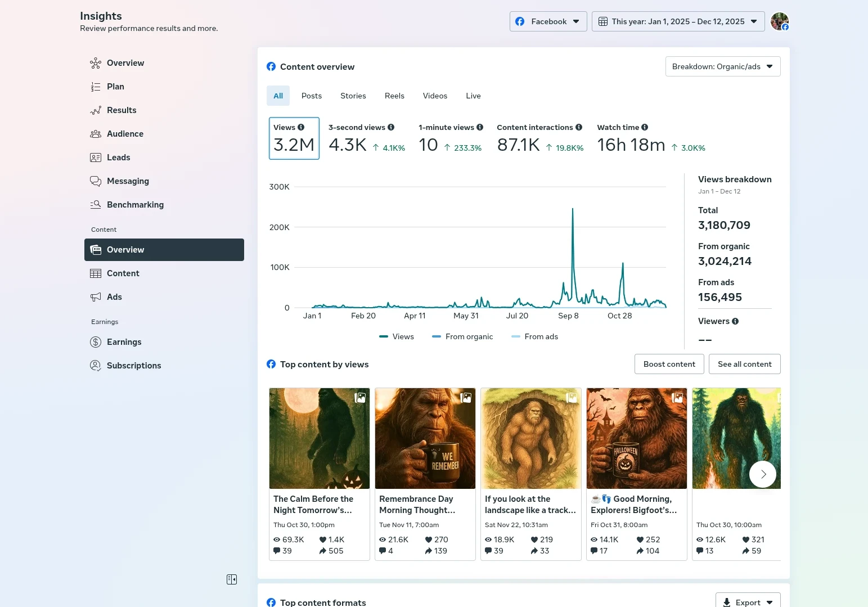Click the info icon beside Watch time
Image resolution: width=868 pixels, height=607 pixels.
[x=645, y=127]
